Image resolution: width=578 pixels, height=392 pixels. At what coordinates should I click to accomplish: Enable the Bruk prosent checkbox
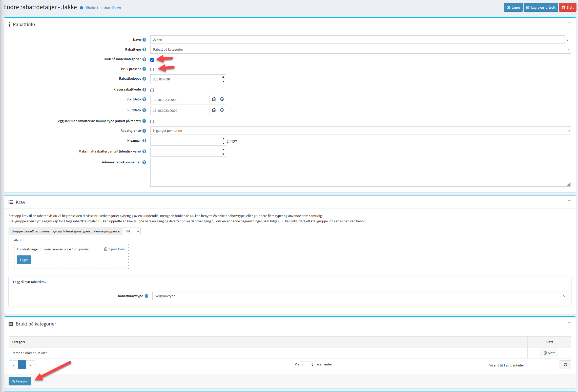point(152,70)
